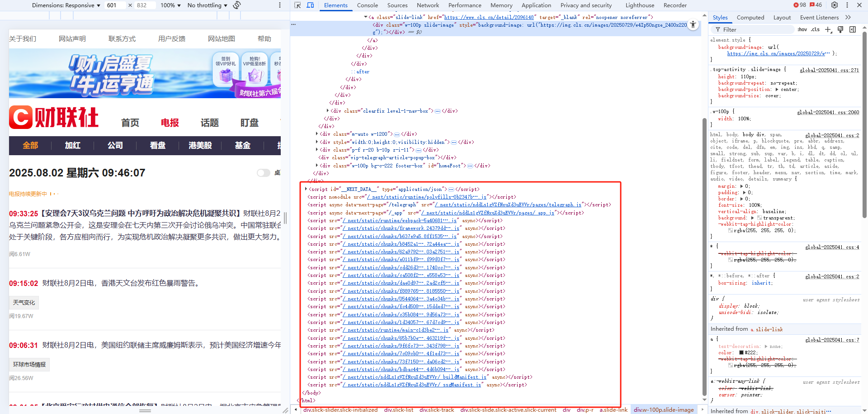Select div.slick-list in breadcrumbs
The width and height of the screenshot is (868, 414).
coord(398,410)
